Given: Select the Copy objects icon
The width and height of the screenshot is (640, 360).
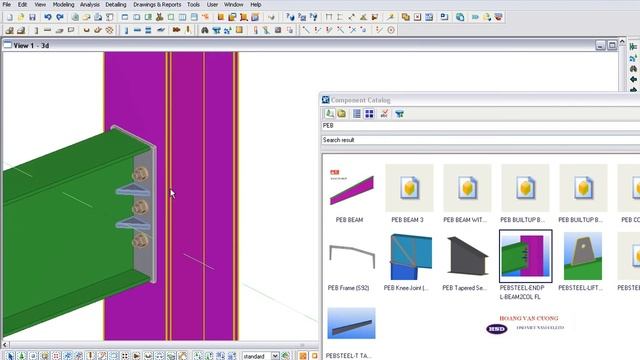Looking at the screenshot, I should click(x=405, y=17).
